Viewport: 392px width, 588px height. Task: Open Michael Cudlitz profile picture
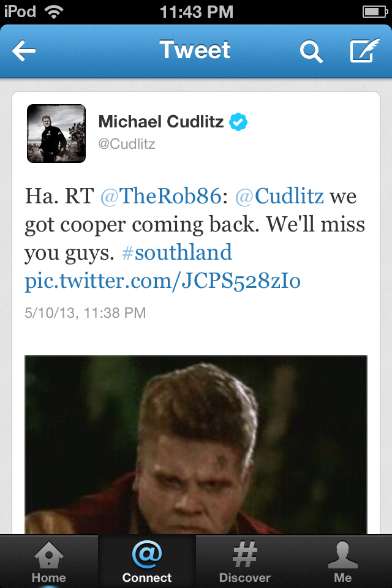click(56, 134)
